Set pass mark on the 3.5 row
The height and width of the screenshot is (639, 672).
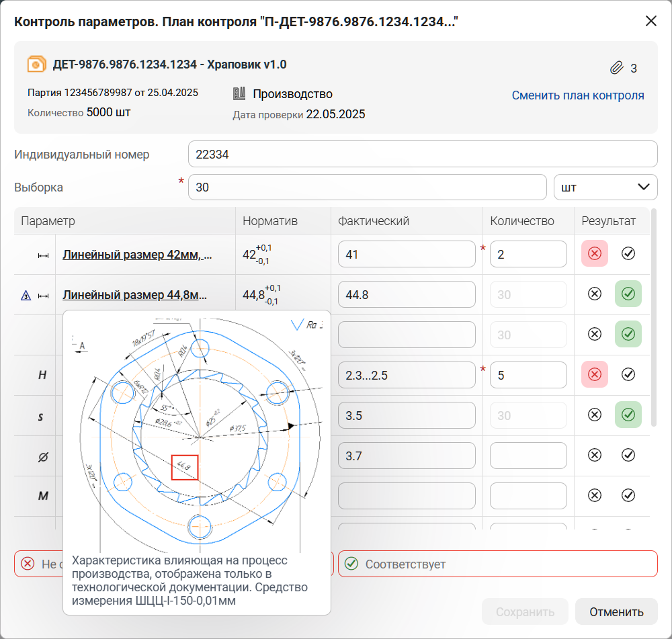click(x=628, y=415)
